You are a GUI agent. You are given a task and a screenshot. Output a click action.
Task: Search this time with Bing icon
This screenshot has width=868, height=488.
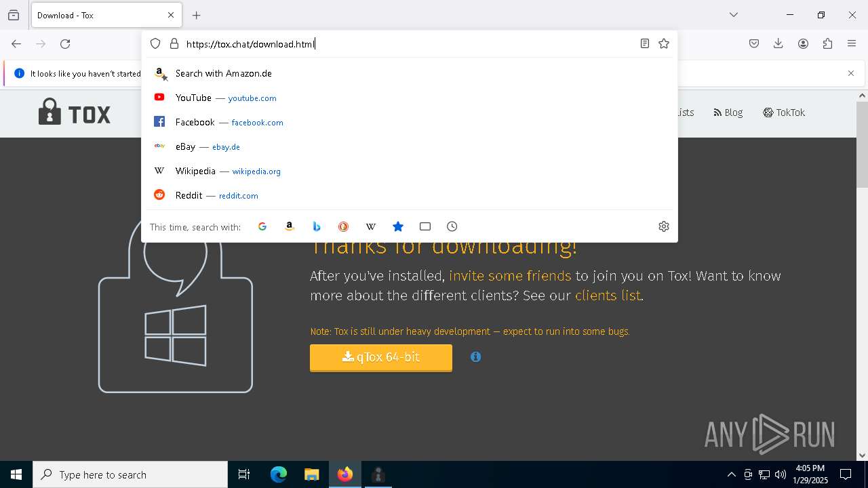tap(317, 226)
